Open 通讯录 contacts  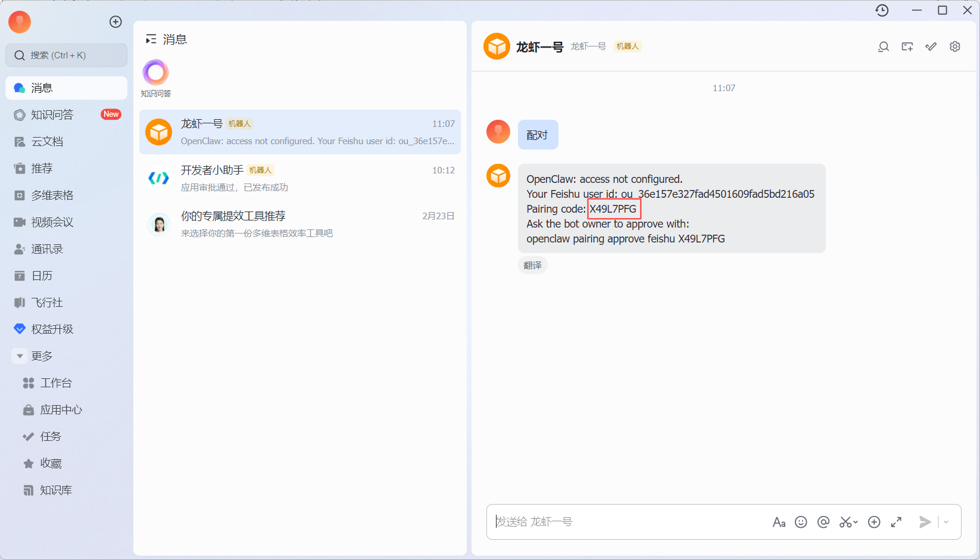[x=66, y=249]
